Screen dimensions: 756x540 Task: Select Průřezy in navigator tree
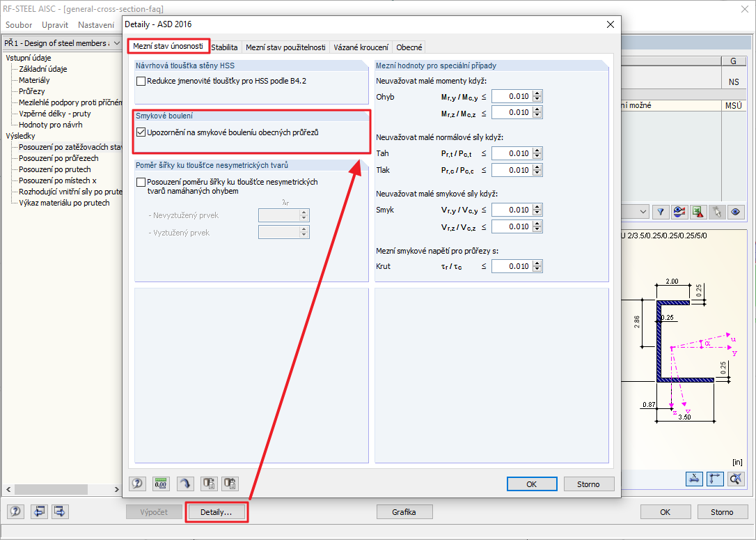[32, 91]
